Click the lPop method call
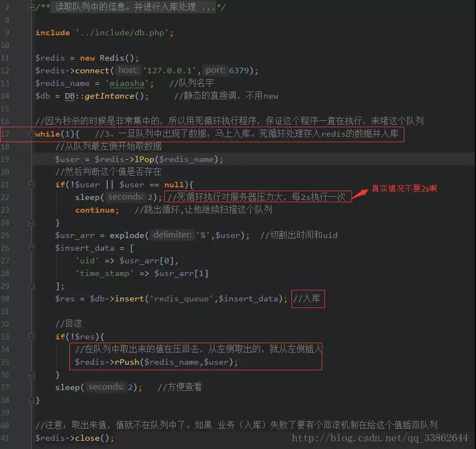Screen dimensions: 476x449 click(144, 159)
